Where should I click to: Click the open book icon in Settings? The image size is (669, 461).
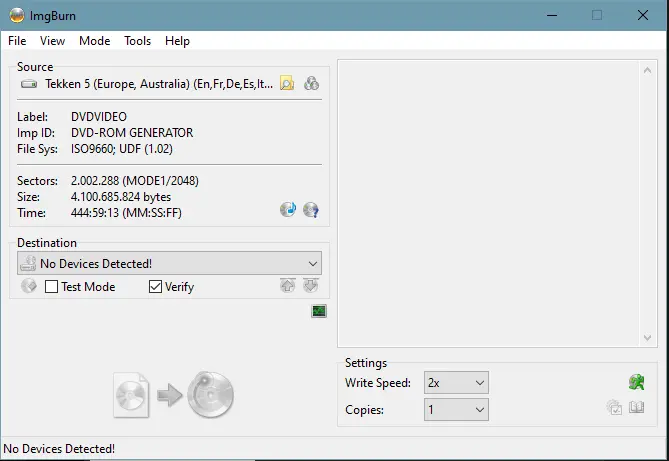coord(636,408)
